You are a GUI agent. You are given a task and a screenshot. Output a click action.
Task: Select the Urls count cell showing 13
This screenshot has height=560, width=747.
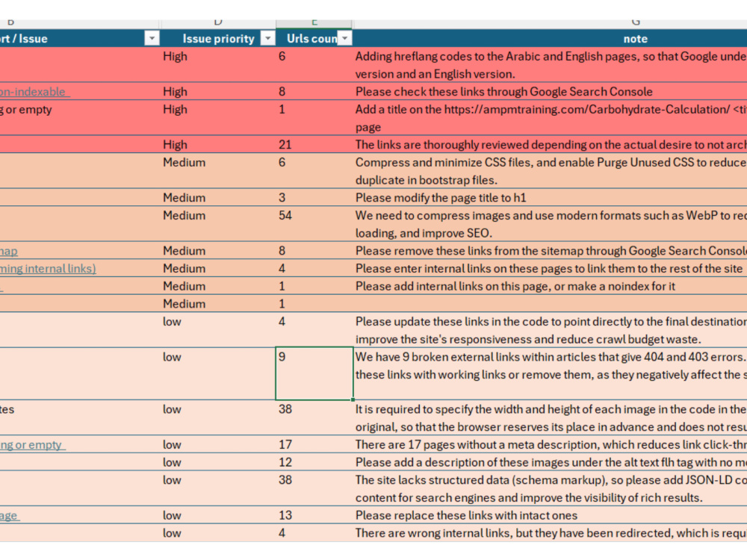coord(314,516)
